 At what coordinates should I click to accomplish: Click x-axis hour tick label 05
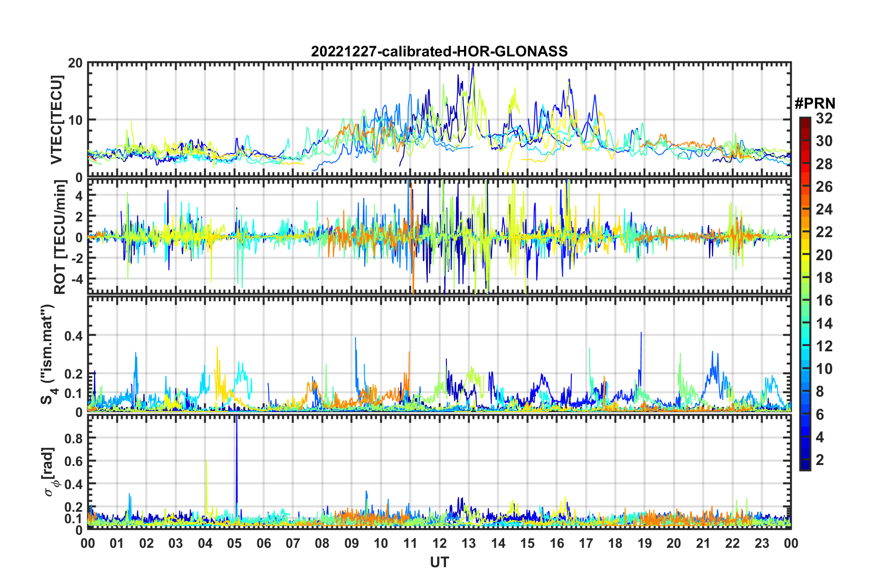[234, 543]
